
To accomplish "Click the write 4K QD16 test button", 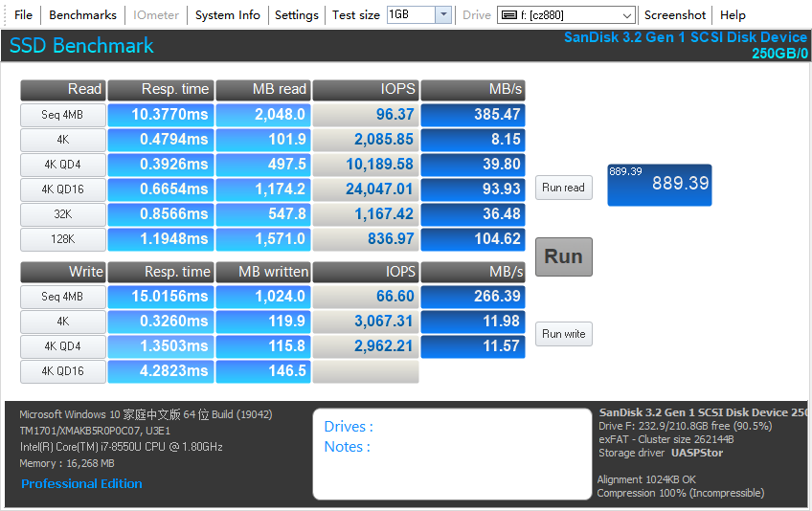I will coord(63,371).
